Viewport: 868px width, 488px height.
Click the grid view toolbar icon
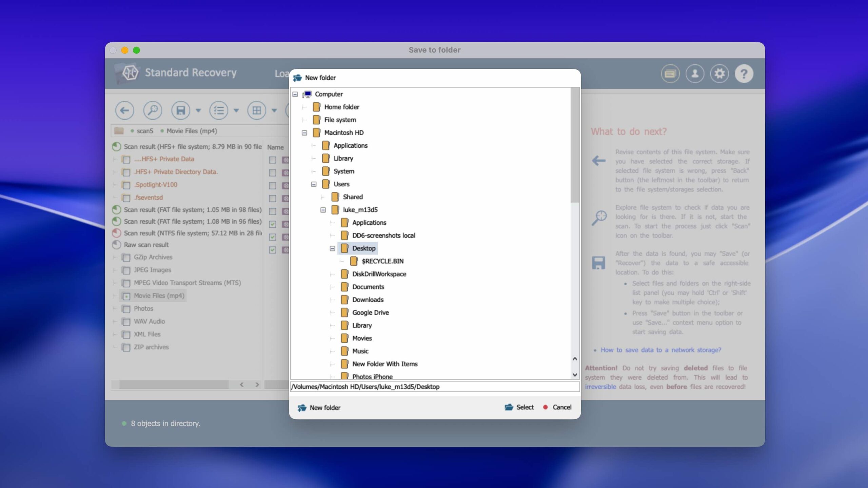click(x=257, y=110)
